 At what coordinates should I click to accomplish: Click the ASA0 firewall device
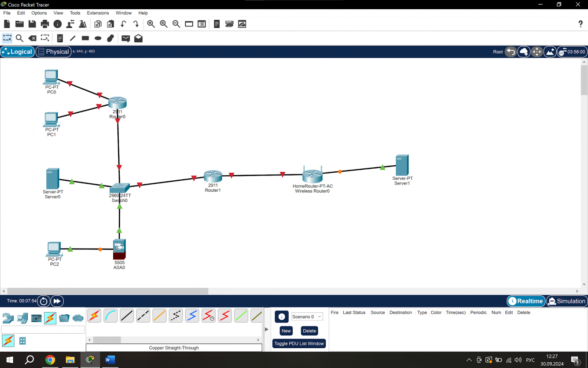119,249
